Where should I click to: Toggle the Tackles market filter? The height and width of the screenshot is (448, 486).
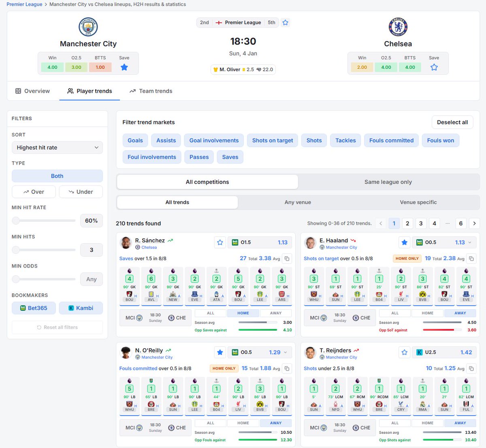click(345, 140)
